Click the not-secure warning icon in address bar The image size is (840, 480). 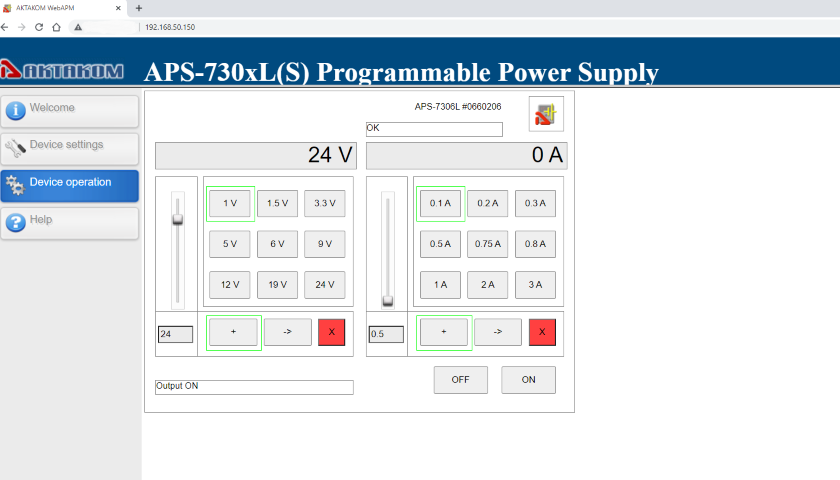point(78,27)
